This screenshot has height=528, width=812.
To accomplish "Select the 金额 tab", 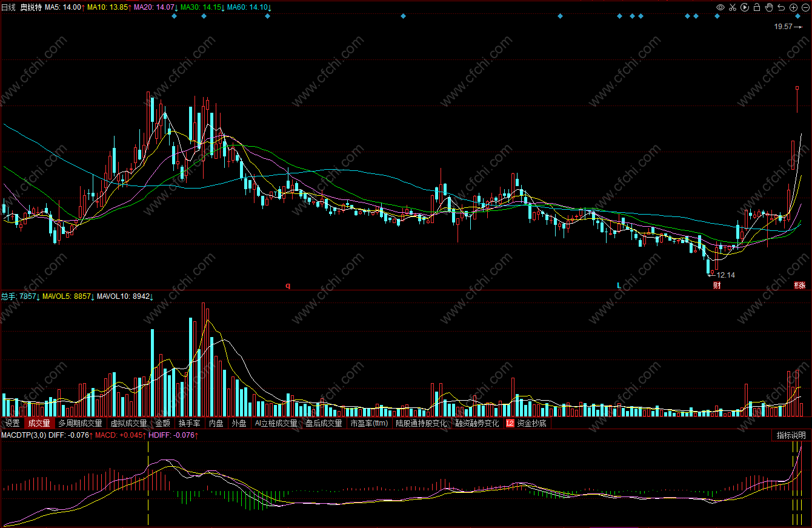I will (x=162, y=423).
